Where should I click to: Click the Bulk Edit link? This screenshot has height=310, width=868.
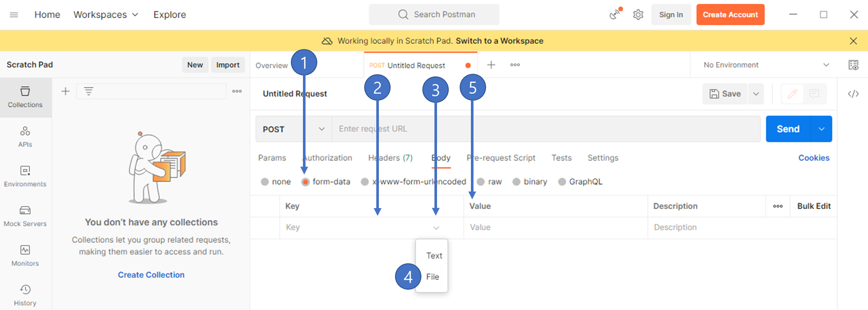click(814, 206)
